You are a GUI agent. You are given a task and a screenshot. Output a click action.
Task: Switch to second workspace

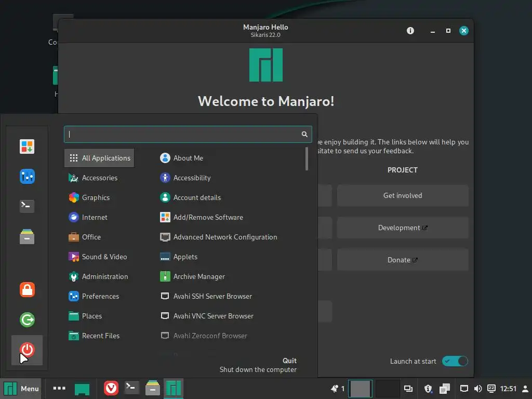[387, 389]
